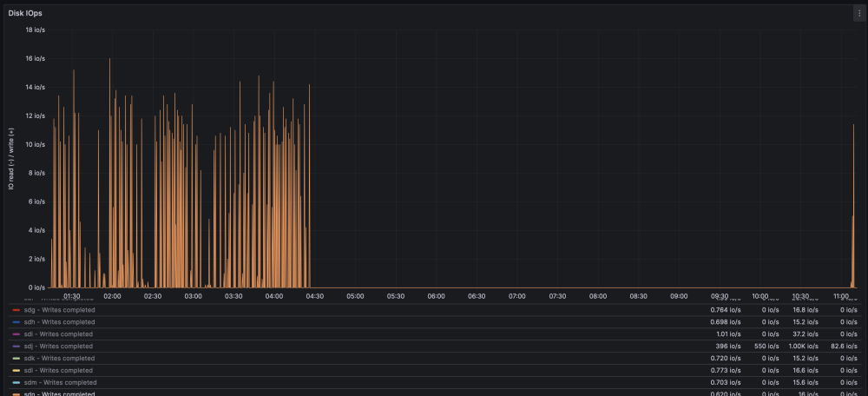Click the 07:00 time axis label
This screenshot has width=868, height=396.
coord(517,296)
